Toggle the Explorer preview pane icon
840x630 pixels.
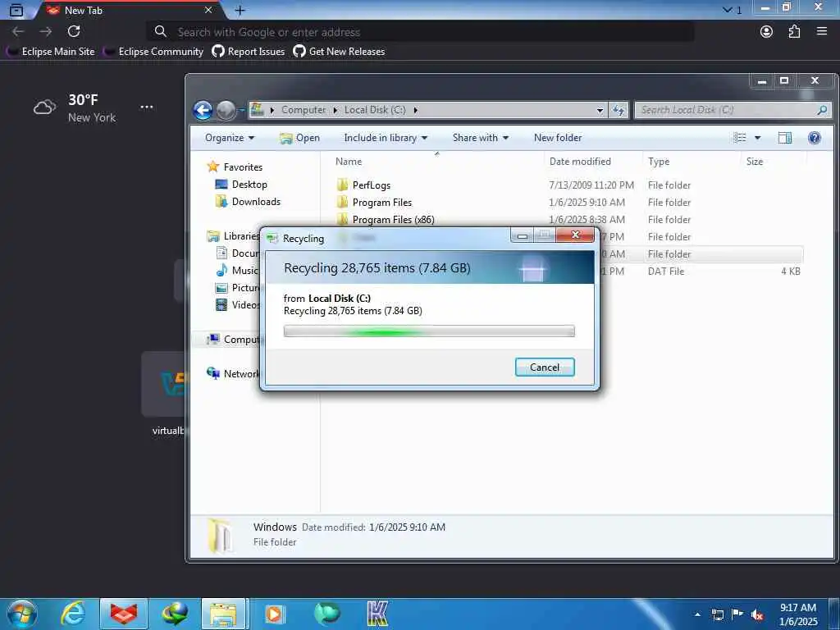pyautogui.click(x=785, y=138)
